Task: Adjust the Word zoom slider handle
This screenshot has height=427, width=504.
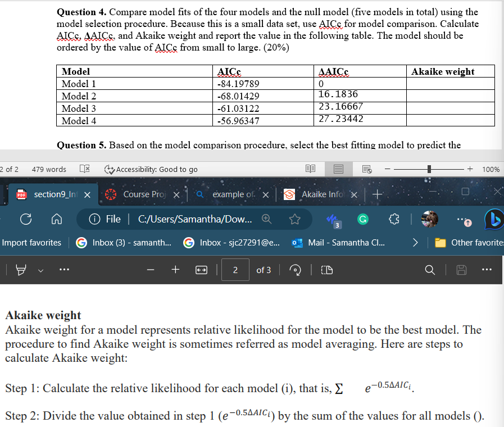Action: click(429, 169)
